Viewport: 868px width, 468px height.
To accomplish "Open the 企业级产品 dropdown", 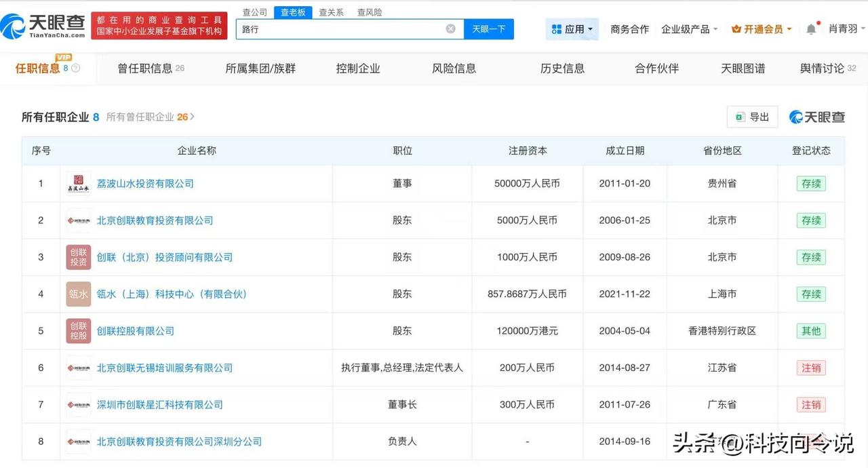I will point(686,29).
